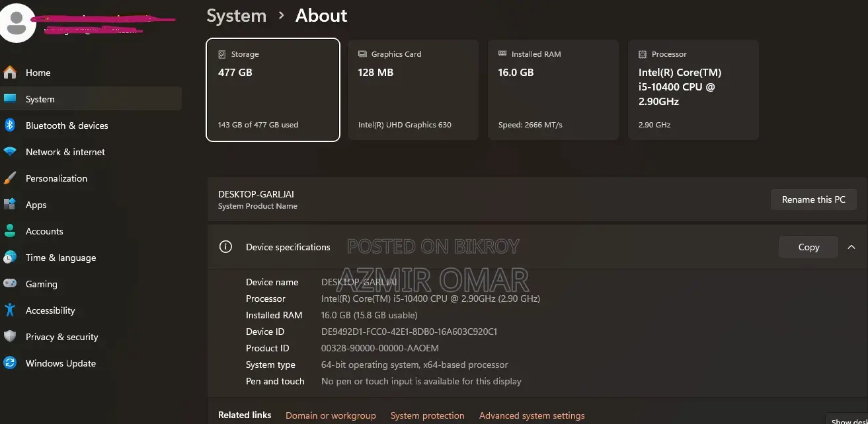Image resolution: width=868 pixels, height=424 pixels.
Task: Collapse the Device specifications section chevron
Action: pos(851,247)
